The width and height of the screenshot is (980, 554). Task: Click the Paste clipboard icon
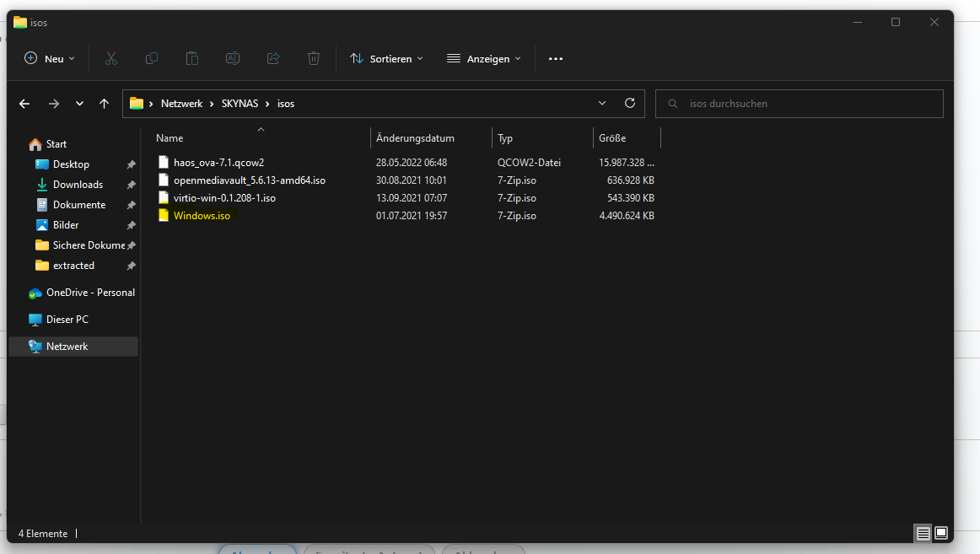(x=192, y=59)
